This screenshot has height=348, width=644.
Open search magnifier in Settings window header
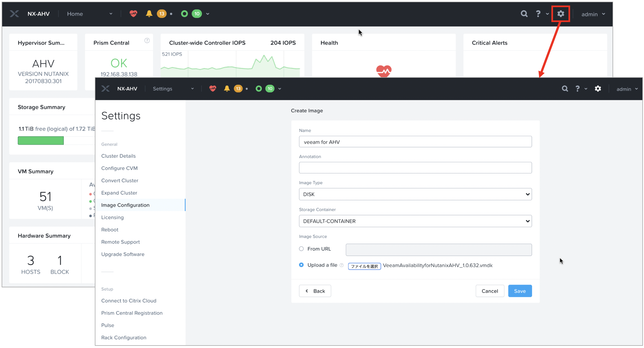coord(565,89)
